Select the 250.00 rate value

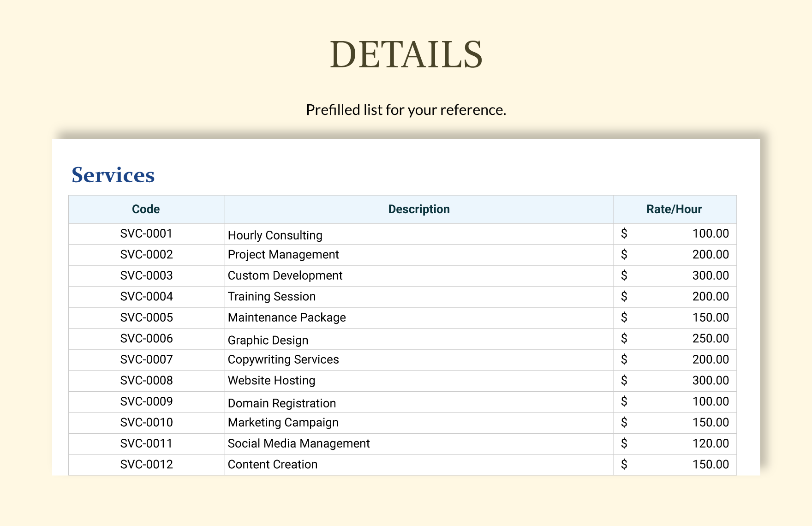click(x=710, y=339)
